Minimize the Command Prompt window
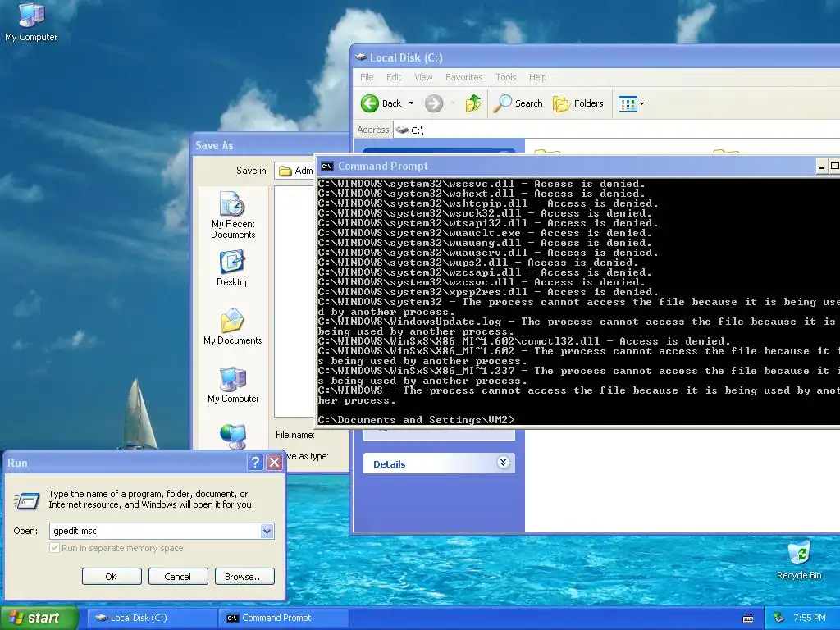This screenshot has height=630, width=840. point(822,166)
